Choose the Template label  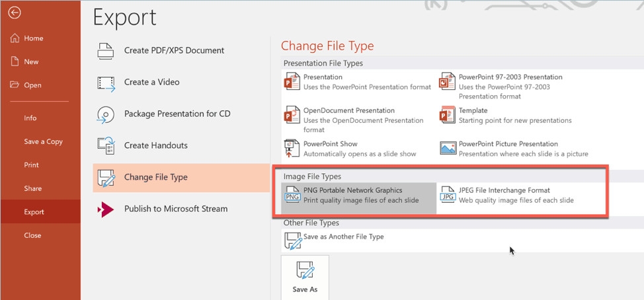(x=473, y=110)
